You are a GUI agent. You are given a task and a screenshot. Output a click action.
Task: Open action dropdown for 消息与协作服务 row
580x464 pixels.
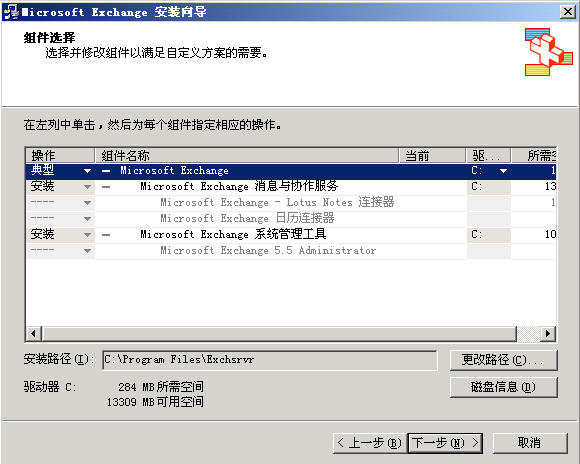pyautogui.click(x=87, y=187)
